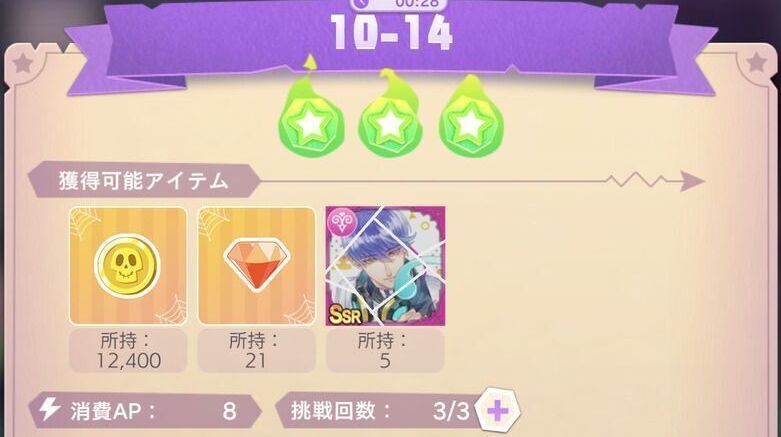Screen dimensions: 781x437
Task: Click the 10-14 stage title banner
Action: point(391,32)
